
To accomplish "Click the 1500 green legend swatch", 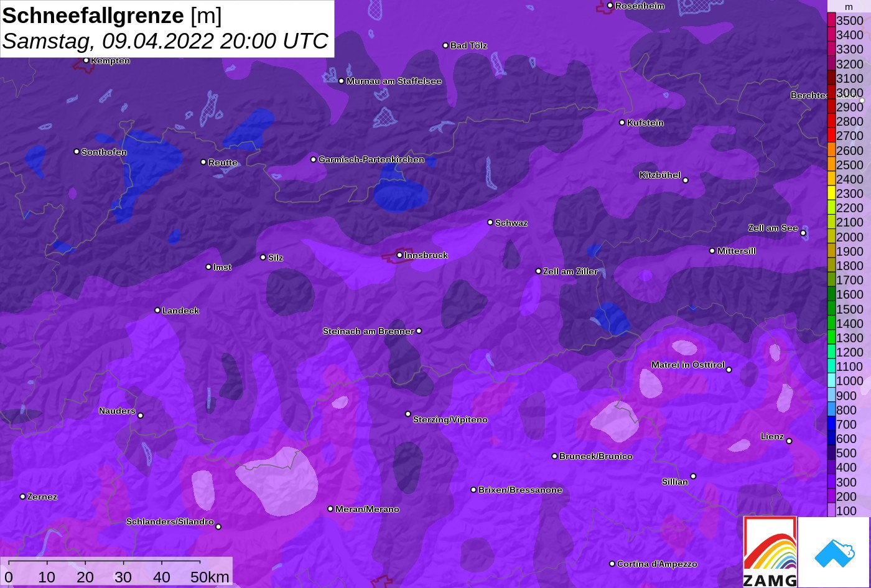I will 831,309.
